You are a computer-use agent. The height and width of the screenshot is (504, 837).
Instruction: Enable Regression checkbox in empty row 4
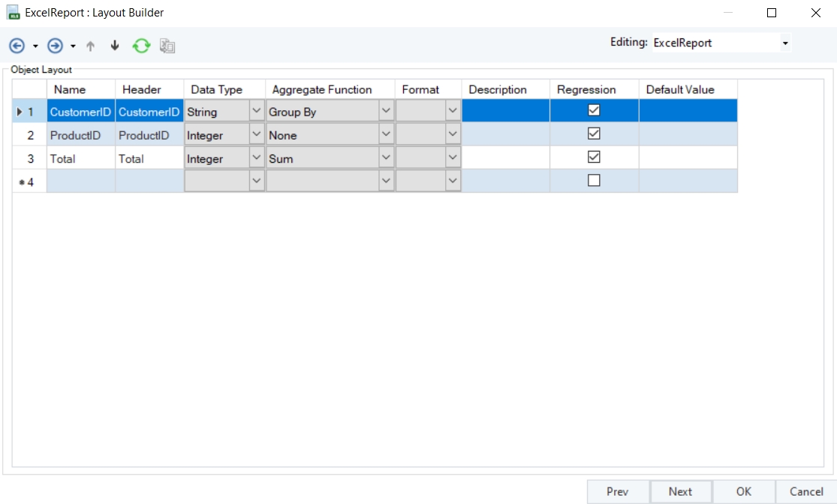[594, 181]
